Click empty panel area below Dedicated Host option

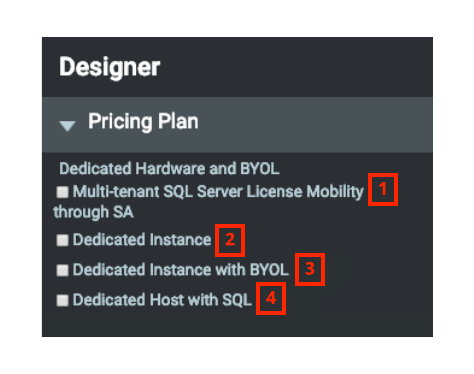coord(237,325)
